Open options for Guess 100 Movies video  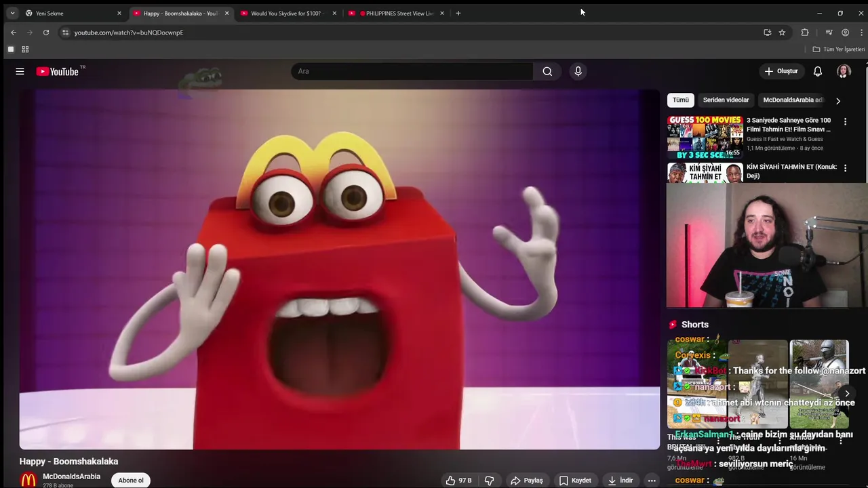pyautogui.click(x=845, y=121)
